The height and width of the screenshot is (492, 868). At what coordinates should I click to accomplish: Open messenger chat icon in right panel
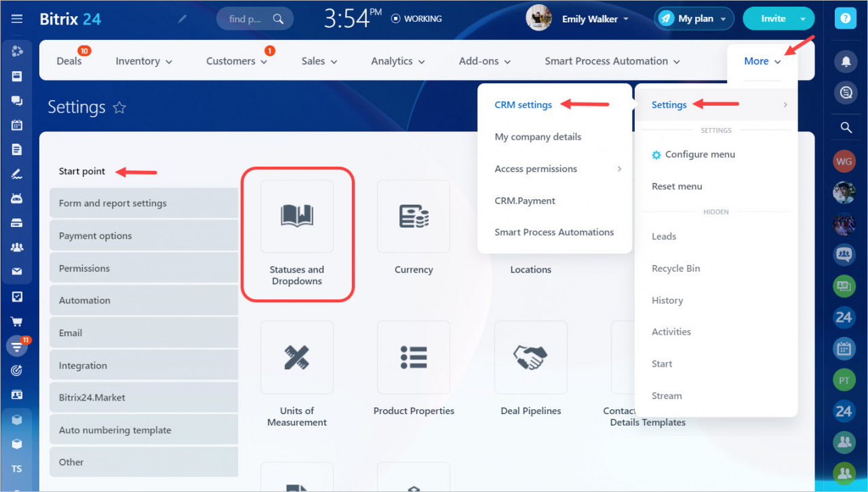[845, 94]
